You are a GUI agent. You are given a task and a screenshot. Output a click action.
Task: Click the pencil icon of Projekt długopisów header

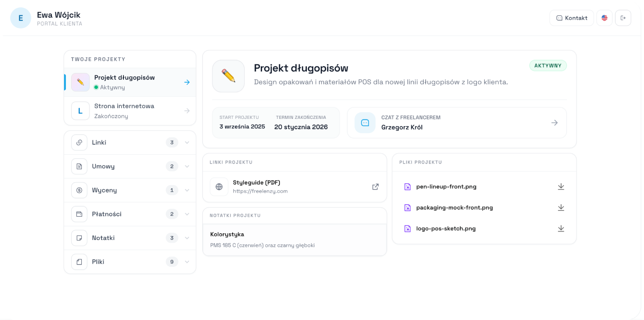click(228, 76)
